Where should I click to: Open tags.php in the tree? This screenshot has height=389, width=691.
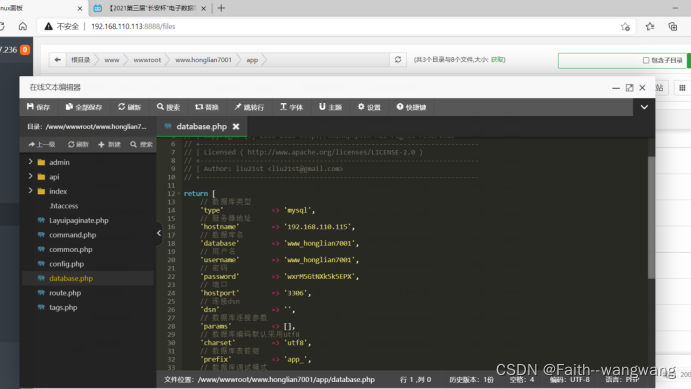[x=63, y=307]
